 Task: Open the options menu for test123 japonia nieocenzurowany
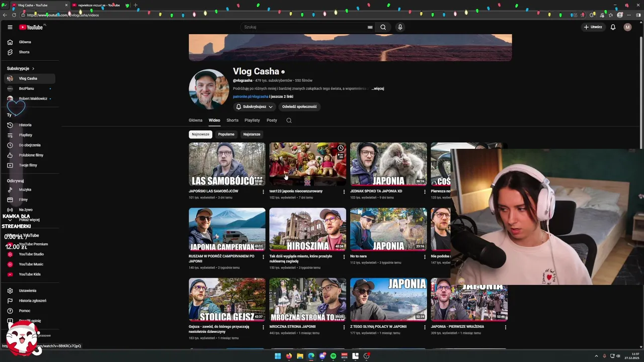click(x=344, y=192)
